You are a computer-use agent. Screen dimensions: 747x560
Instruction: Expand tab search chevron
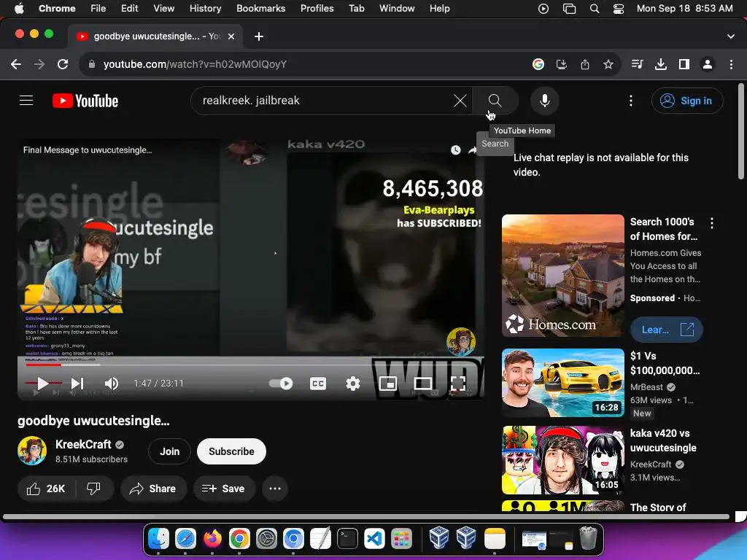731,36
